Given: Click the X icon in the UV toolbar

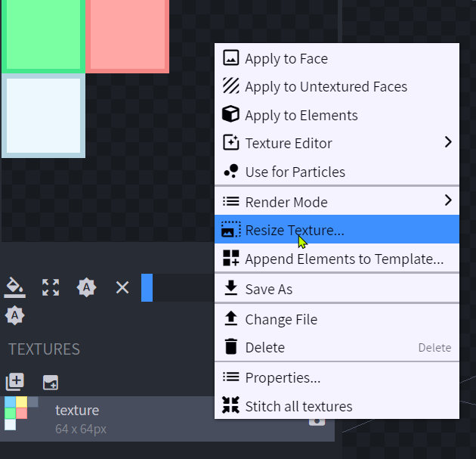Looking at the screenshot, I should point(122,287).
